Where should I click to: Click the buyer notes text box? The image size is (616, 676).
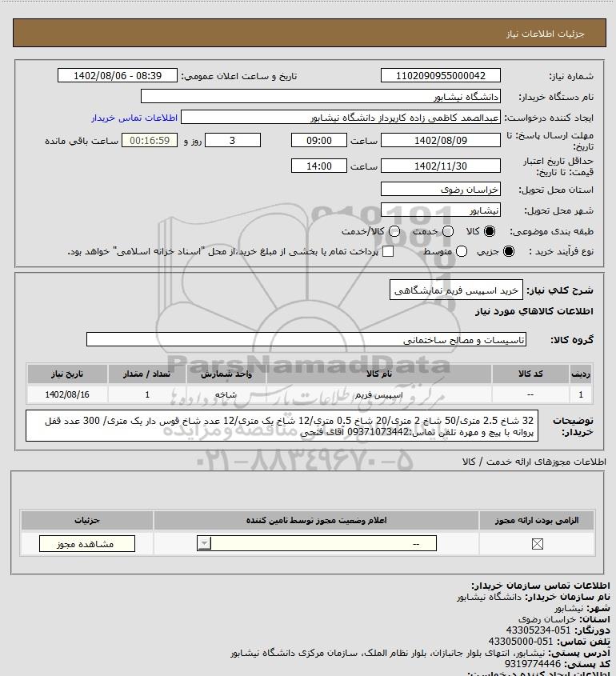click(x=282, y=426)
